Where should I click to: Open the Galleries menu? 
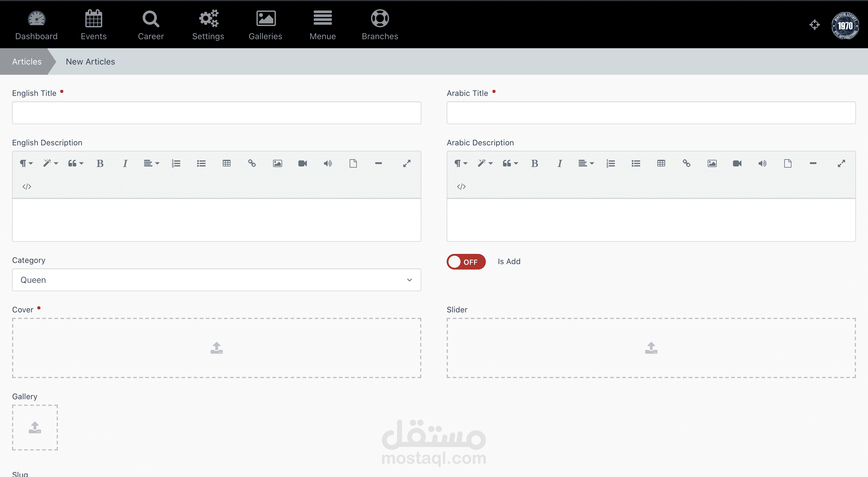pyautogui.click(x=265, y=25)
